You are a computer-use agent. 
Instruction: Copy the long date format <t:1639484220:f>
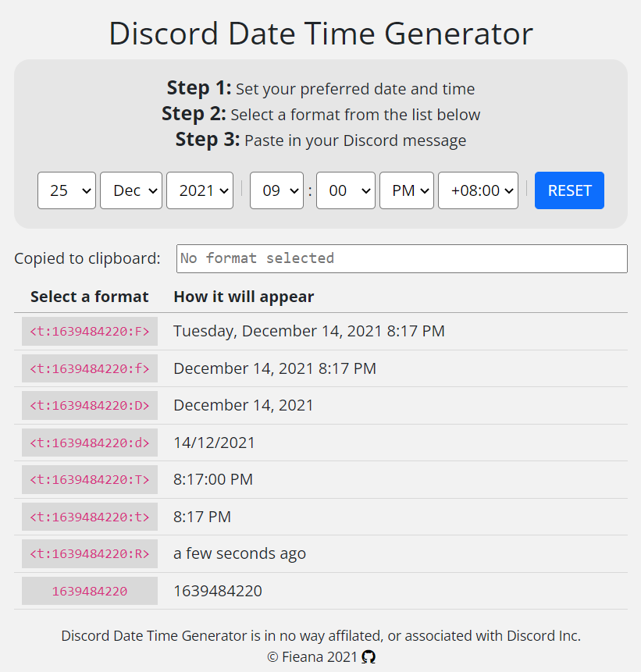point(89,368)
